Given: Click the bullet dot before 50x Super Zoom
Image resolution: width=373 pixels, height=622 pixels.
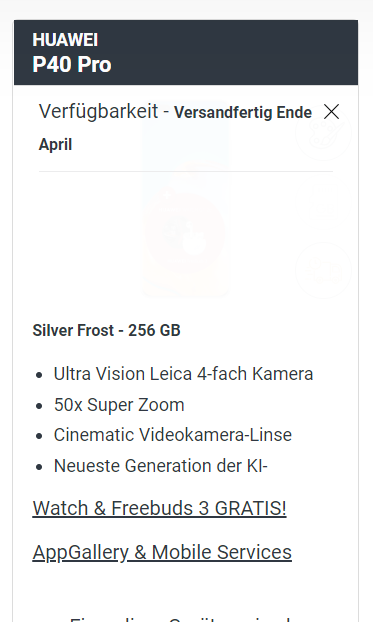Looking at the screenshot, I should (39, 406).
